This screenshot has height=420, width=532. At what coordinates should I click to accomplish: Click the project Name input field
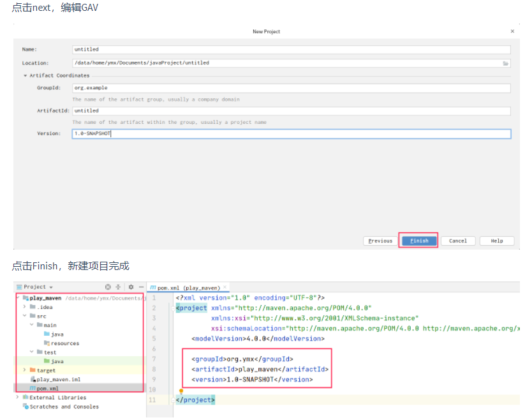click(292, 50)
